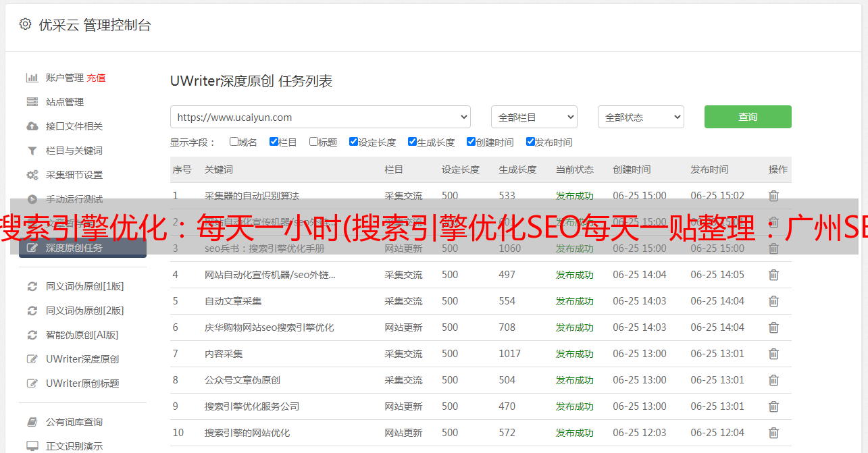
Task: Delete row 1 采集器的自动识别算法
Action: [x=773, y=196]
